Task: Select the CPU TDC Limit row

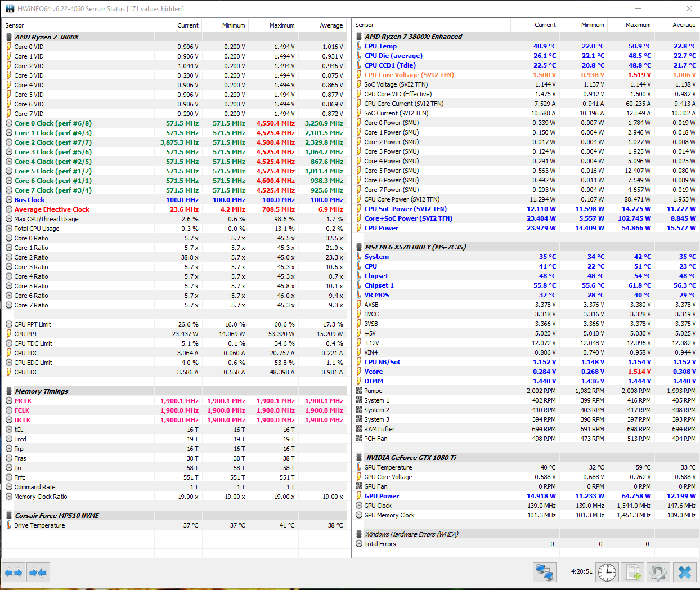Action: pos(174,343)
